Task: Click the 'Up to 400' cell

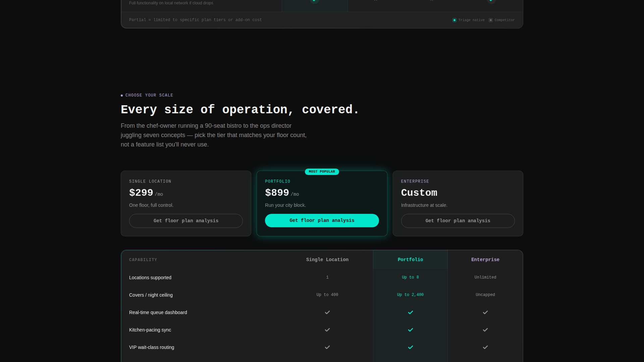Action: (x=327, y=295)
